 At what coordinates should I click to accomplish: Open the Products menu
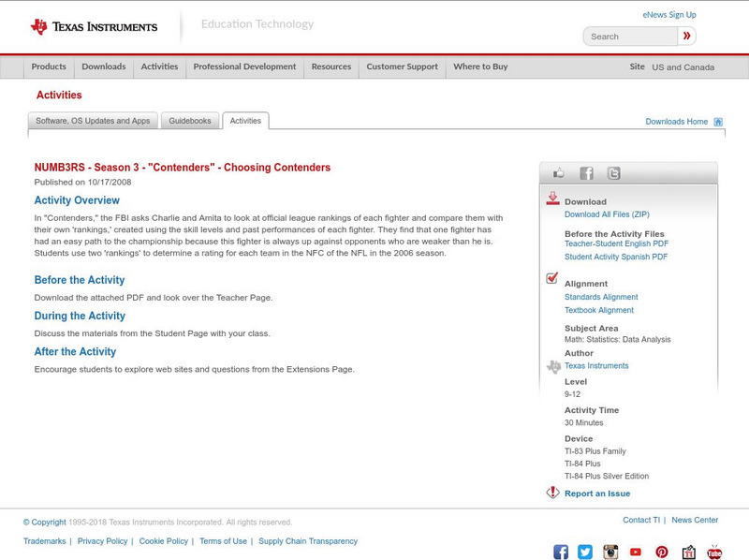[49, 66]
